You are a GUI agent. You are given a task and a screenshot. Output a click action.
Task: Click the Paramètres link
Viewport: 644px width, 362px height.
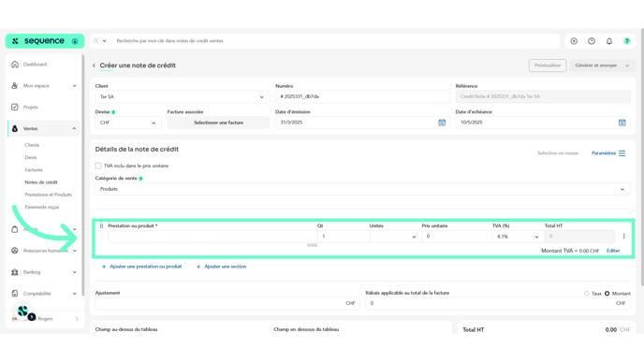[604, 153]
